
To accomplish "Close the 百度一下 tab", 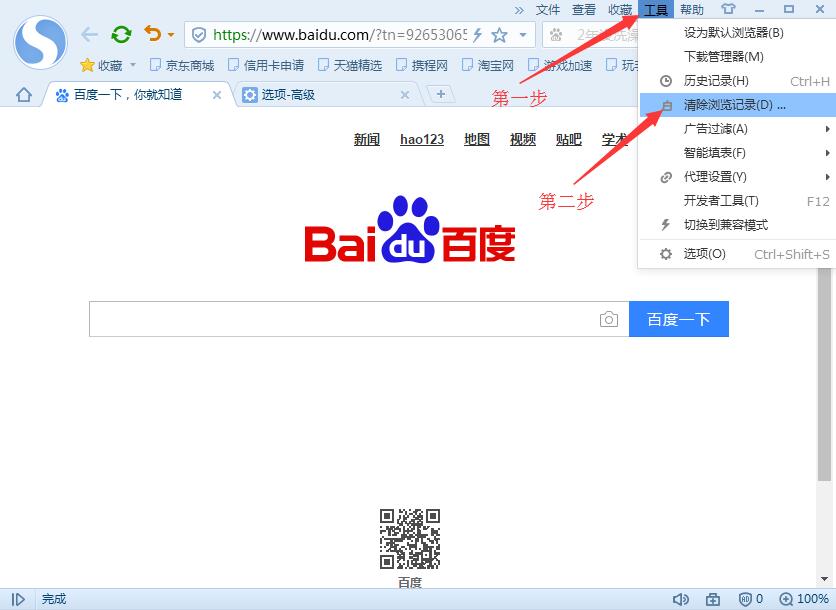I will (216, 95).
